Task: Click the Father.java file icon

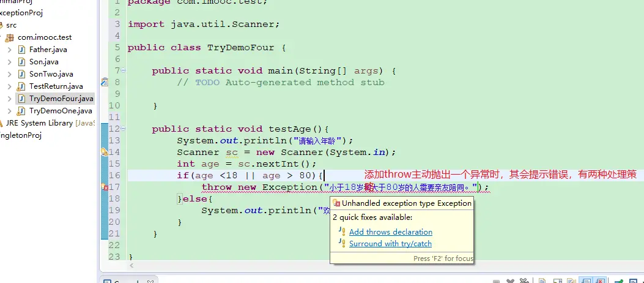Action: click(x=22, y=50)
